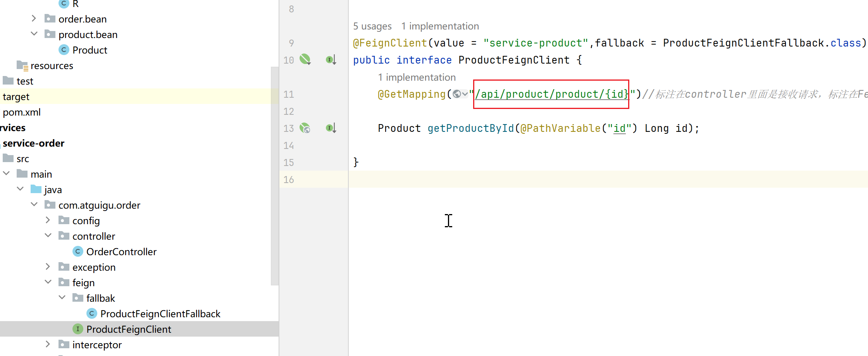
Task: Collapse the controller package
Action: [x=48, y=235]
